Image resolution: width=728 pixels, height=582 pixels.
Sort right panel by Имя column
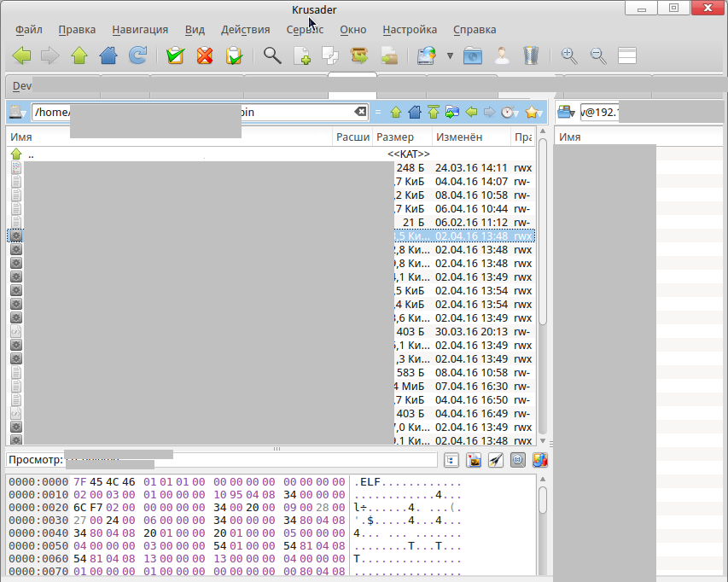coord(641,137)
